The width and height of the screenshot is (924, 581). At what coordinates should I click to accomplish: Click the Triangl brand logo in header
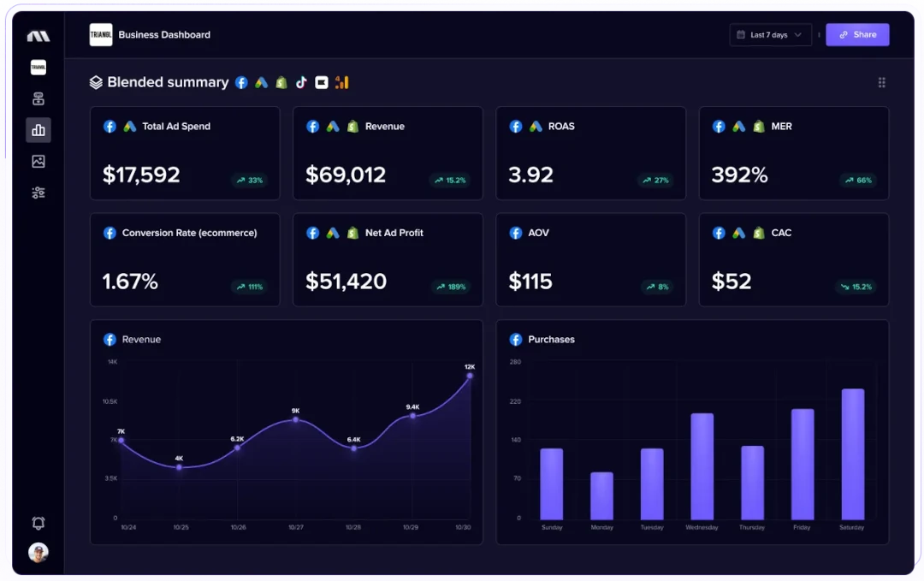point(101,35)
